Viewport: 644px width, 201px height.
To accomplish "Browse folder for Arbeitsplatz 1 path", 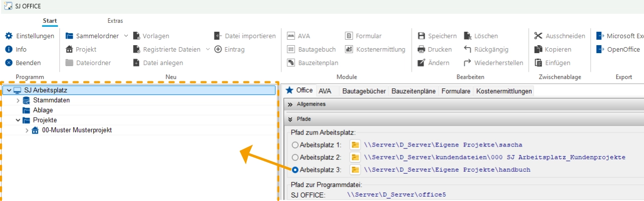I will pos(355,145).
